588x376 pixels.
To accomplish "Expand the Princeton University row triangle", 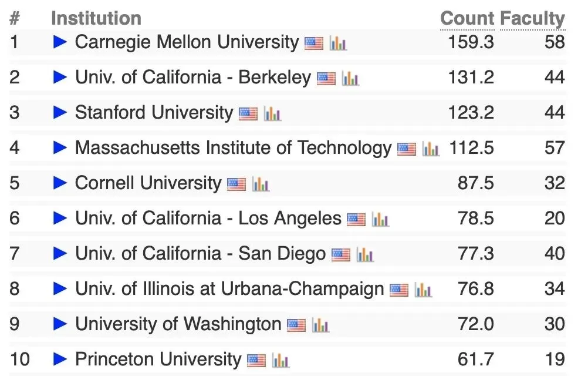I will coord(60,360).
